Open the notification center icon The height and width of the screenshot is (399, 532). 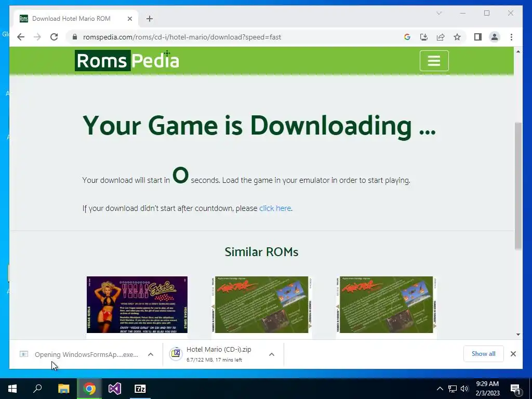coord(516,389)
